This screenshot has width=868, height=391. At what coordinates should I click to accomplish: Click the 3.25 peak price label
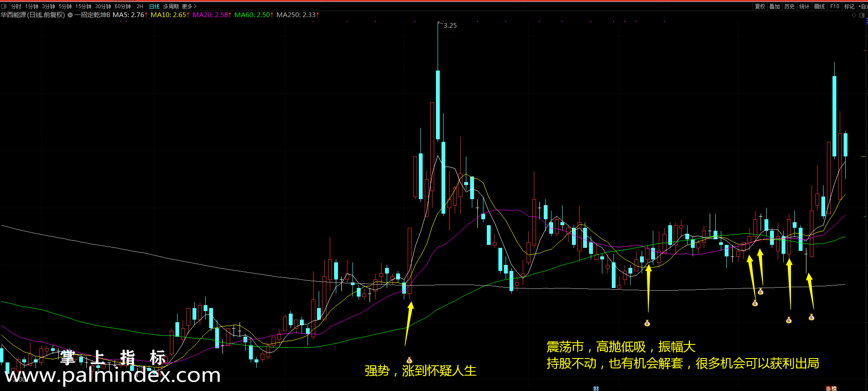(x=450, y=26)
